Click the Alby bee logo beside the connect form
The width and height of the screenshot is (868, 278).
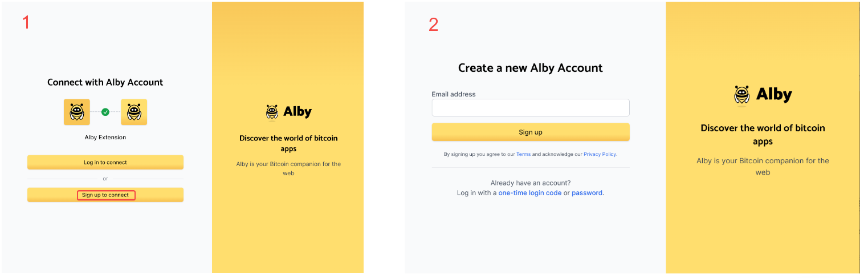(x=272, y=112)
